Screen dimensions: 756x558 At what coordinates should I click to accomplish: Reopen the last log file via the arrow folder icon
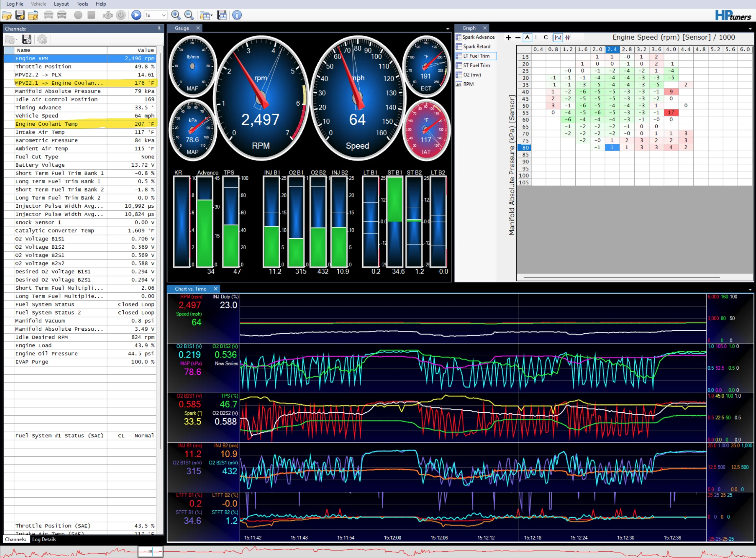tap(33, 15)
